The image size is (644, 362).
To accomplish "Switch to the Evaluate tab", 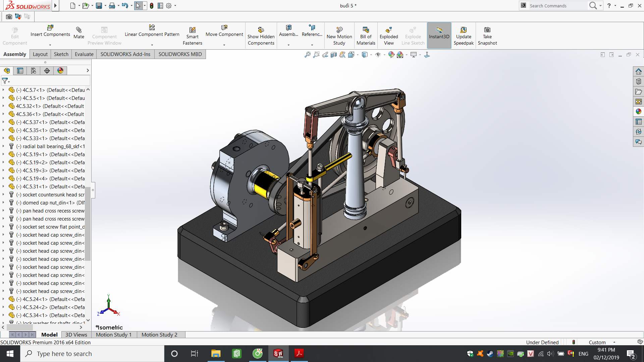I will point(84,54).
